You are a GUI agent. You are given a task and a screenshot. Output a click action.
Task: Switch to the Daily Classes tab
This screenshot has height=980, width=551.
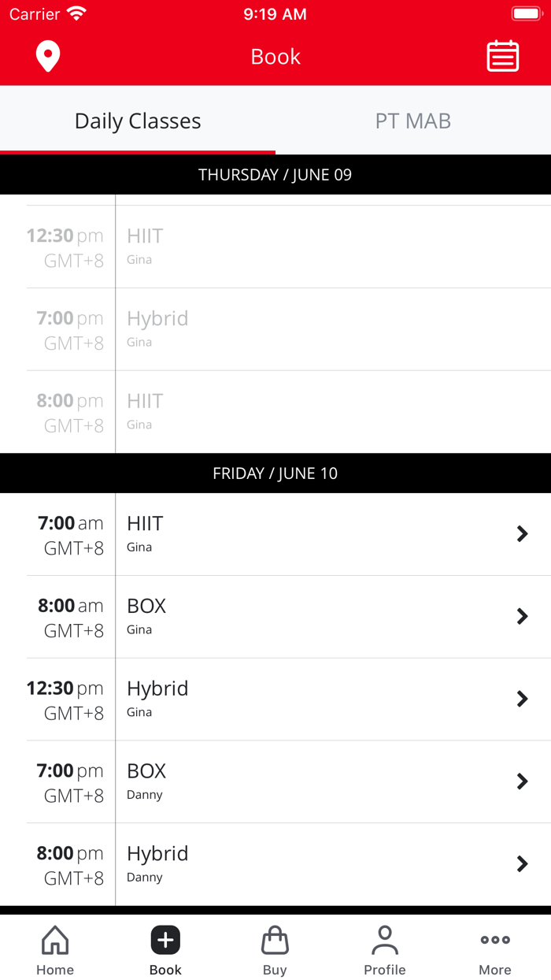138,121
